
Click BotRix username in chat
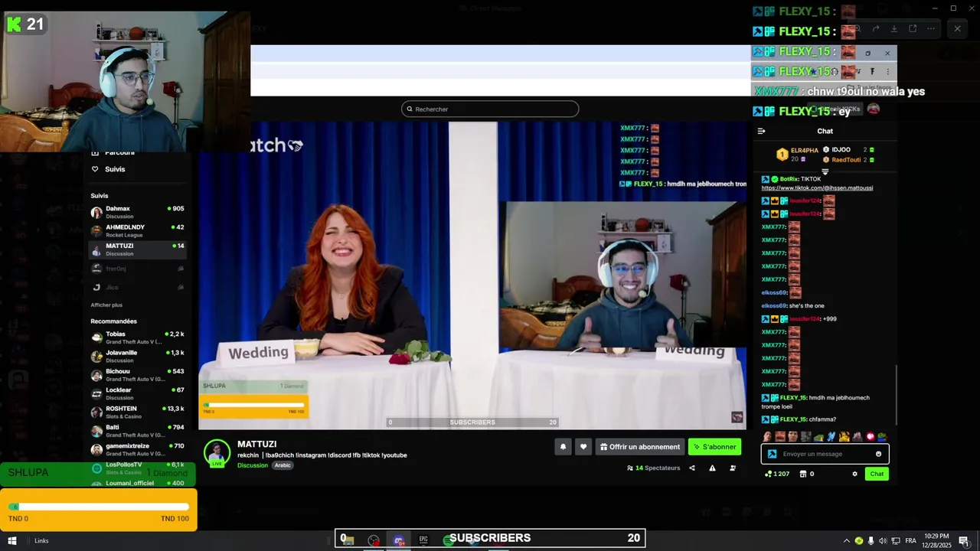tap(789, 179)
